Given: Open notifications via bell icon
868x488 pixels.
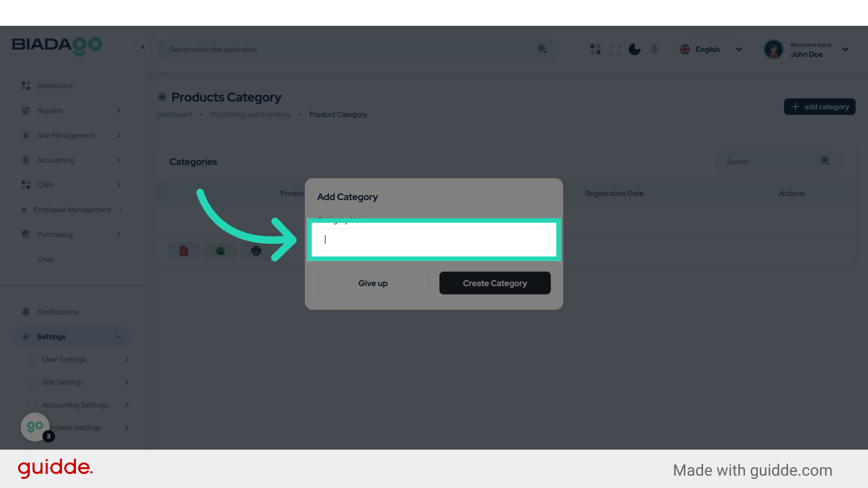Looking at the screenshot, I should [654, 49].
